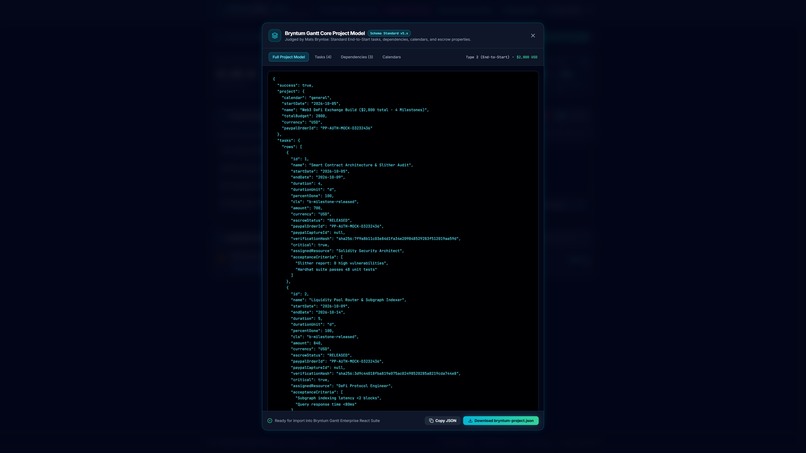Click the Schema Standard version badge
This screenshot has height=453, width=806.
(389, 33)
